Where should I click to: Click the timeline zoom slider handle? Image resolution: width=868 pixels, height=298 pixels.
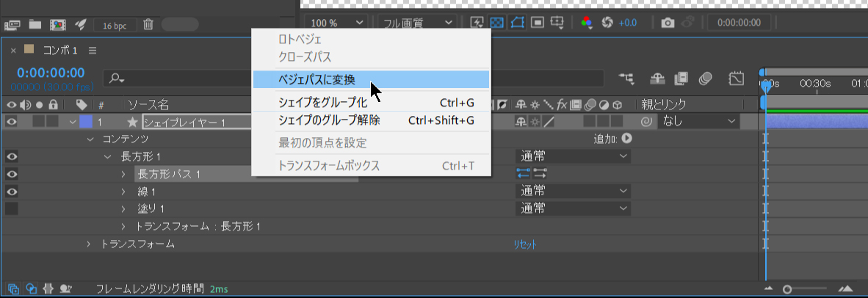click(787, 289)
